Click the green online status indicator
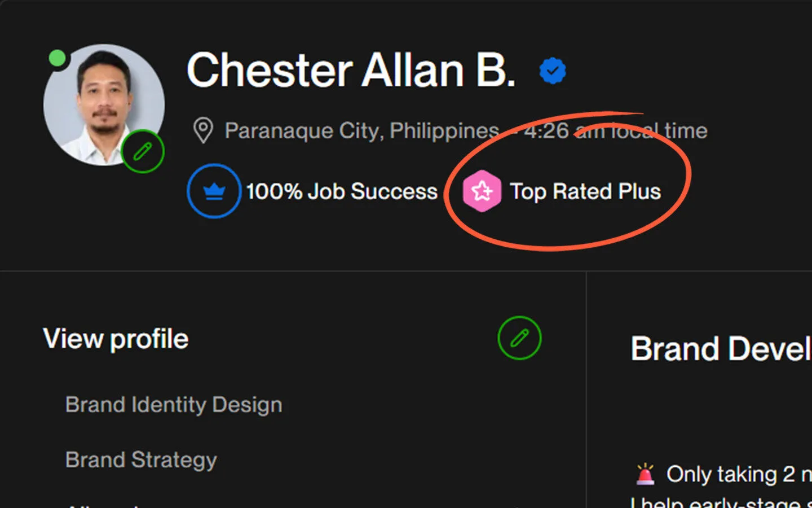This screenshot has width=812, height=508. point(58,58)
